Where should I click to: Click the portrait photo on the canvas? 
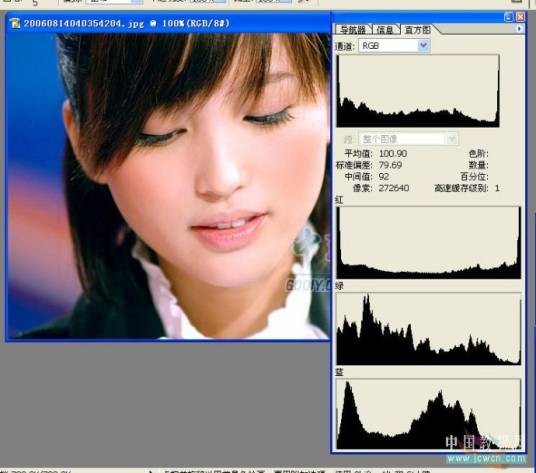[169, 186]
